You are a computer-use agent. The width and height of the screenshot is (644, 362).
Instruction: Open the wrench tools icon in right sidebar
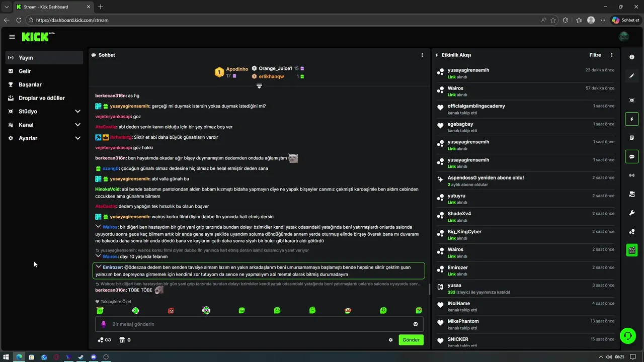(632, 213)
